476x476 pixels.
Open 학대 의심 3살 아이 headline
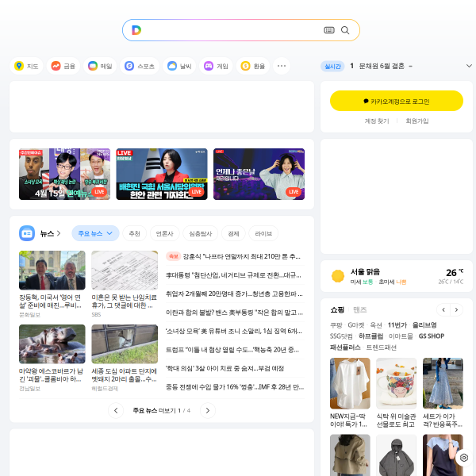coord(225,368)
